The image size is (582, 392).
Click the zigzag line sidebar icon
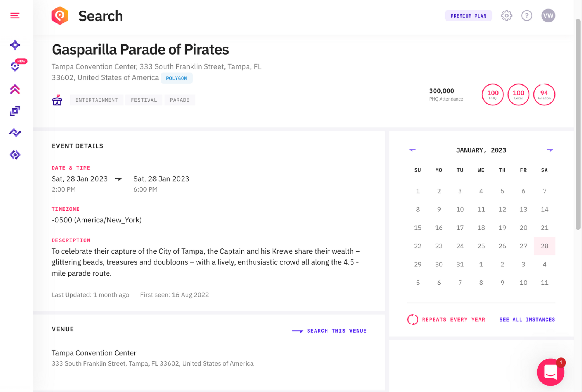[15, 133]
